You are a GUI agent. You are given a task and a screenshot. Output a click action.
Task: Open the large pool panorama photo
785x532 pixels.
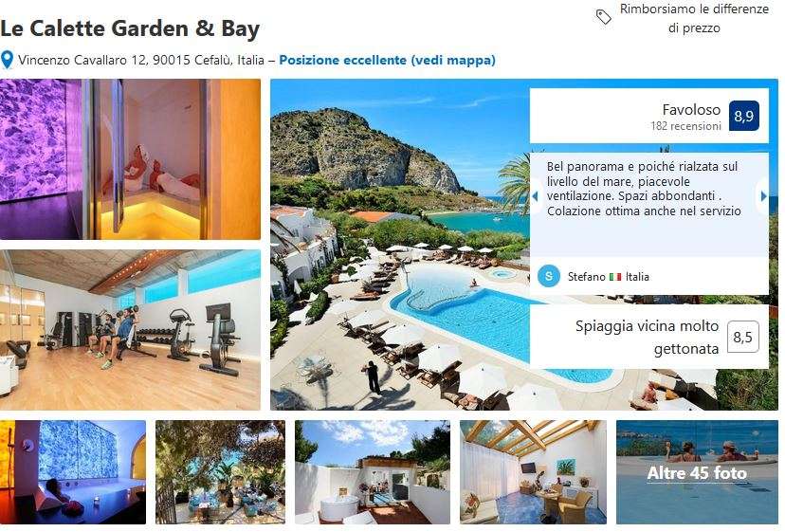click(400, 245)
